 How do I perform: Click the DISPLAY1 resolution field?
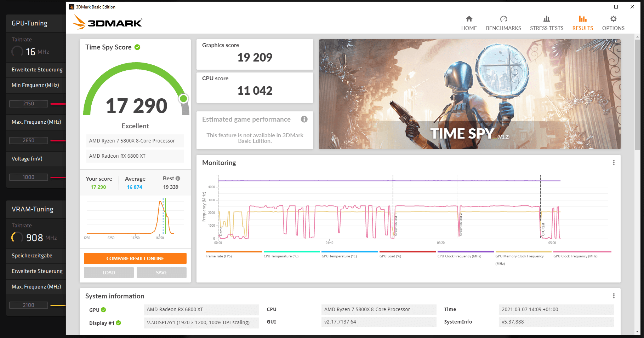tap(201, 322)
